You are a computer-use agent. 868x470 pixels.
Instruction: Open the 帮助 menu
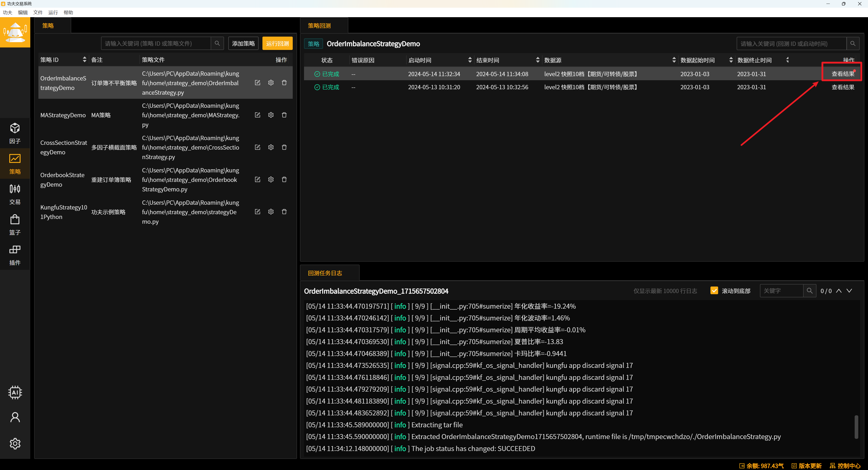click(x=68, y=12)
